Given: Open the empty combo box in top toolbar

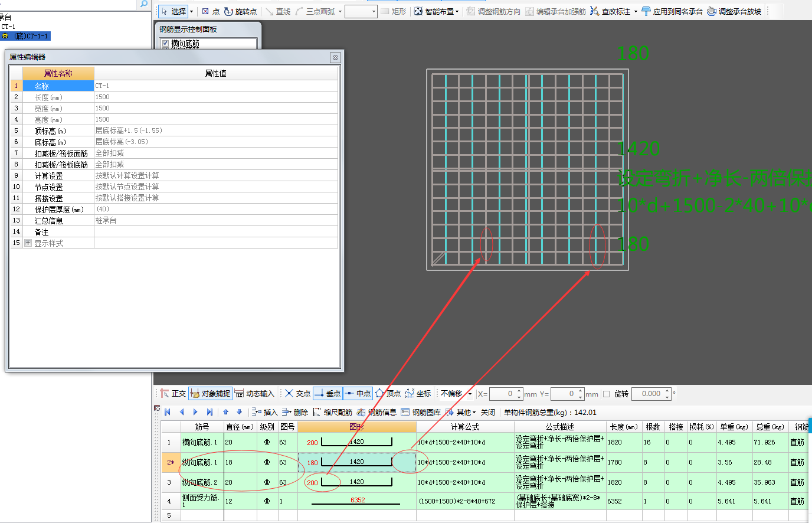Looking at the screenshot, I should point(361,11).
